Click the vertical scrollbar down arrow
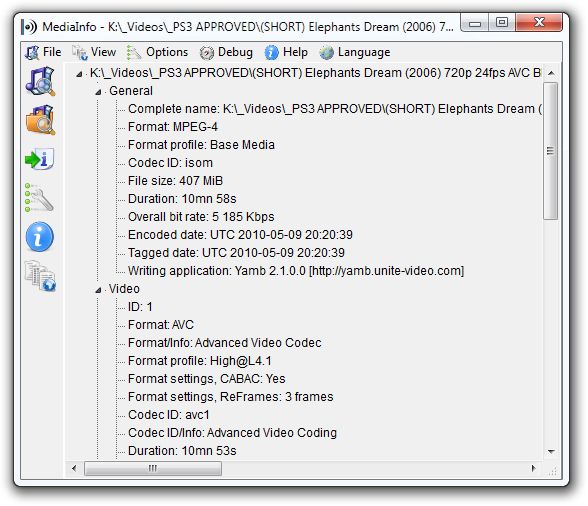Screen dimensions: 588x506 (551, 451)
